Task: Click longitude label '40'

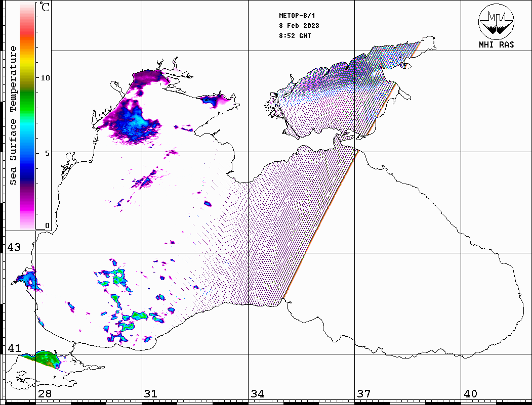Action: pos(470,394)
